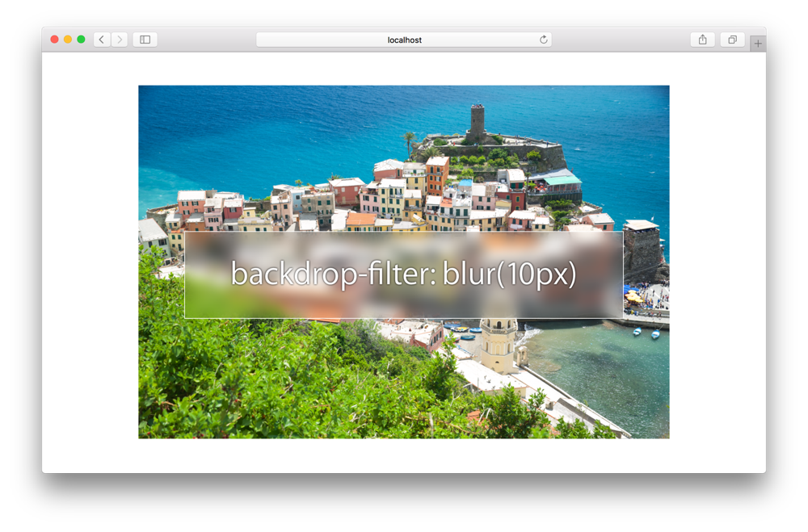Screen dimensions: 808x532
Task: Open a new tab with plus button
Action: pos(758,44)
